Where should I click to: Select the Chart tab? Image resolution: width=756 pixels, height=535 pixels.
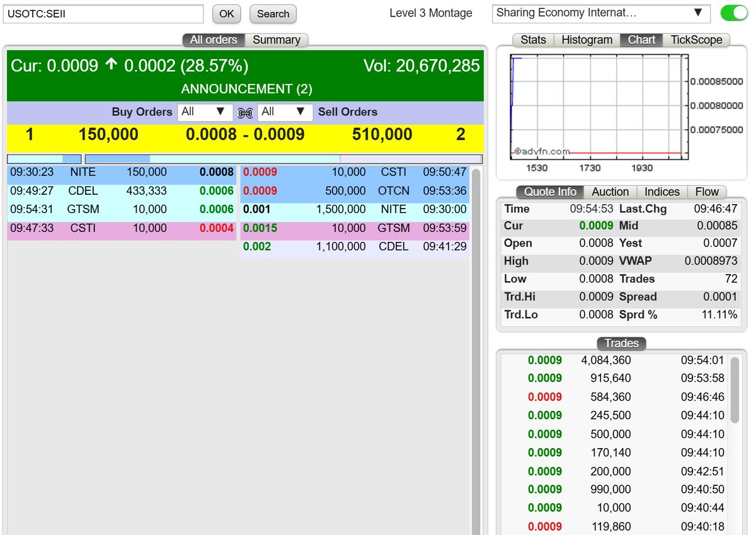click(641, 40)
